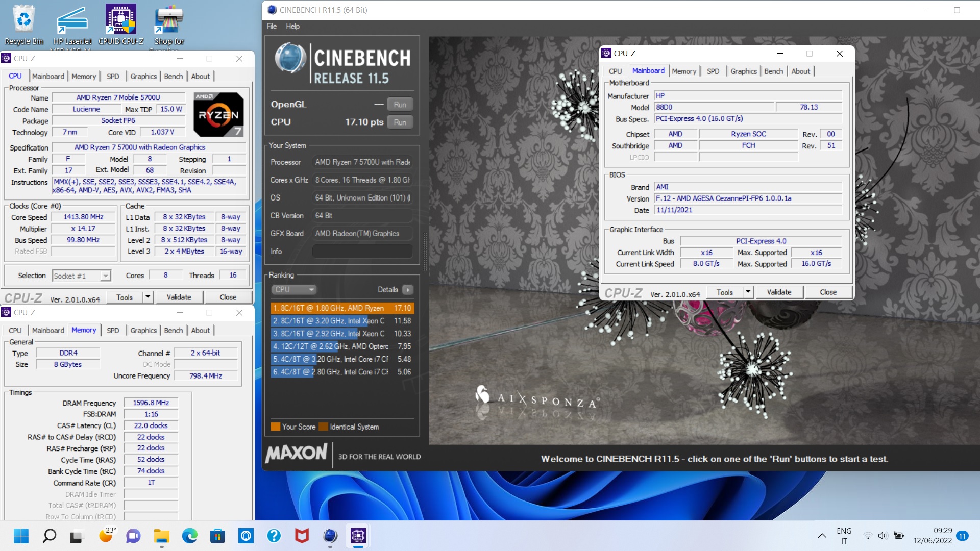Open the battery status tray icon
The height and width of the screenshot is (551, 980).
[898, 536]
